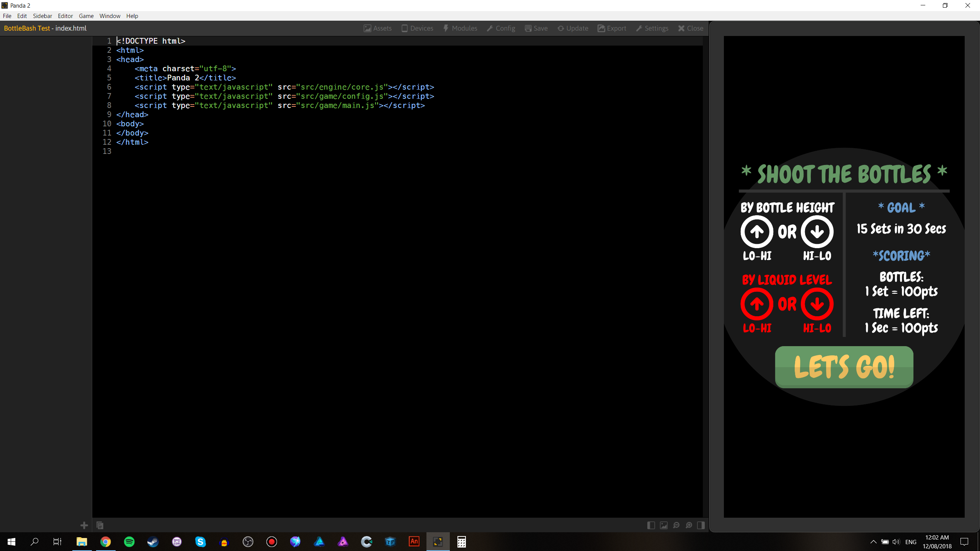Click the red LO-HI up arrow for liquid level

tap(757, 304)
